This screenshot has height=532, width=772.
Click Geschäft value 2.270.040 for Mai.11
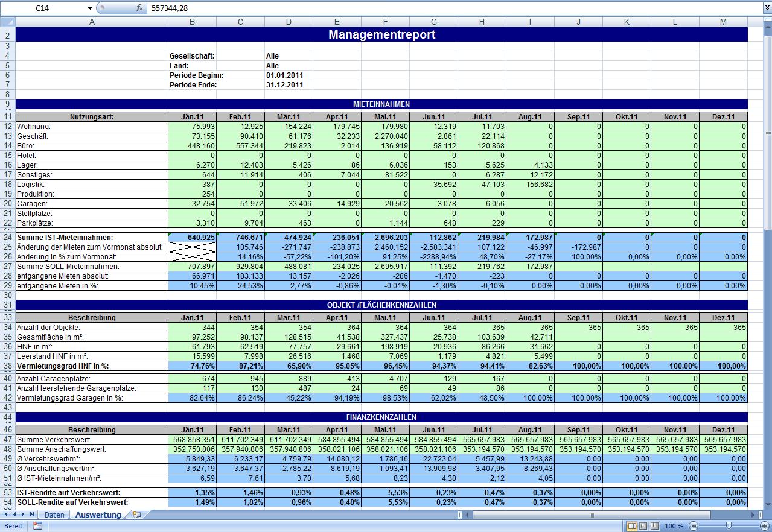click(x=385, y=136)
